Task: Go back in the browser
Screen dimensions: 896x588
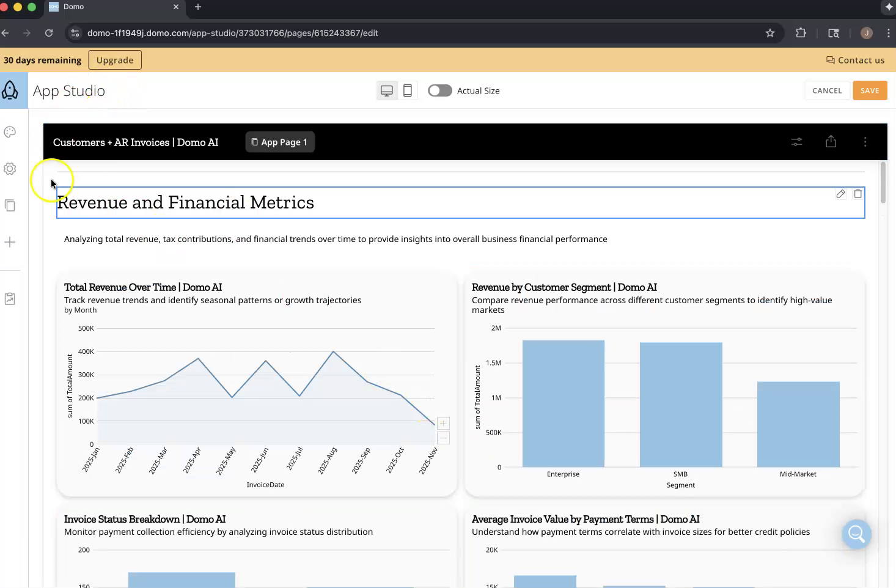Action: pos(5,33)
